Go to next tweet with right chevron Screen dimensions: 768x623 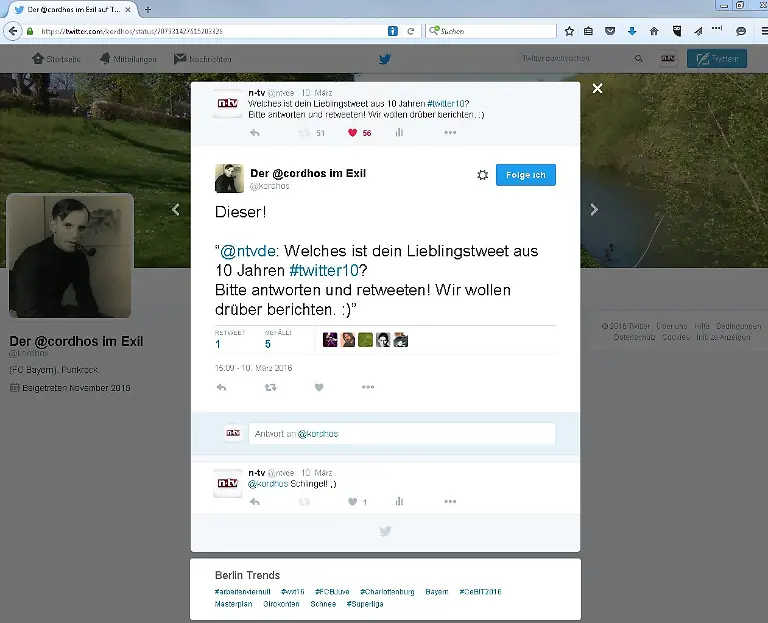(x=594, y=210)
